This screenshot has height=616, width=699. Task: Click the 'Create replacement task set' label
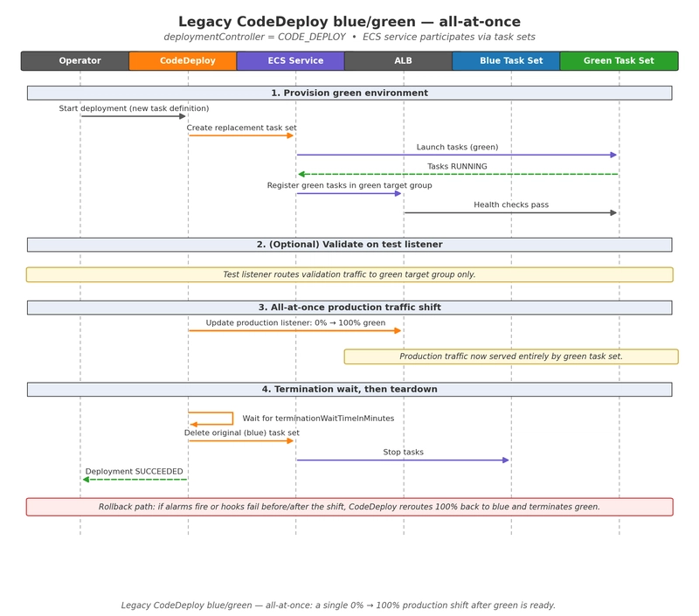pos(241,128)
